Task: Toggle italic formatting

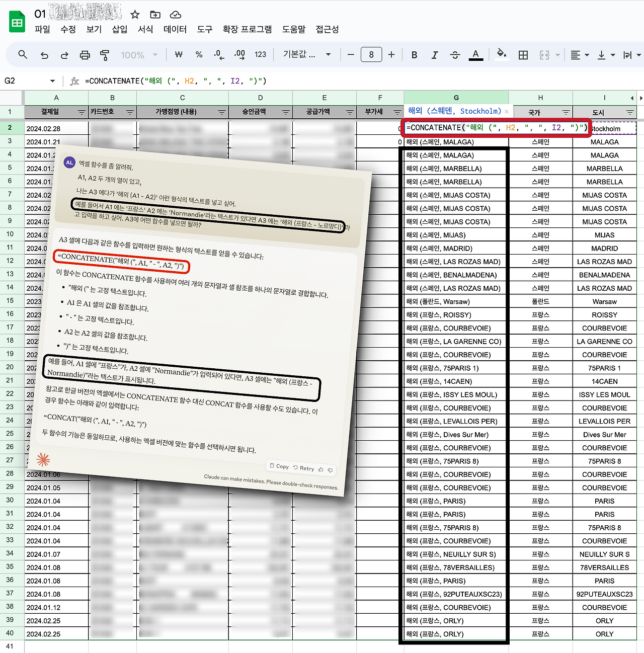Action: pyautogui.click(x=434, y=54)
